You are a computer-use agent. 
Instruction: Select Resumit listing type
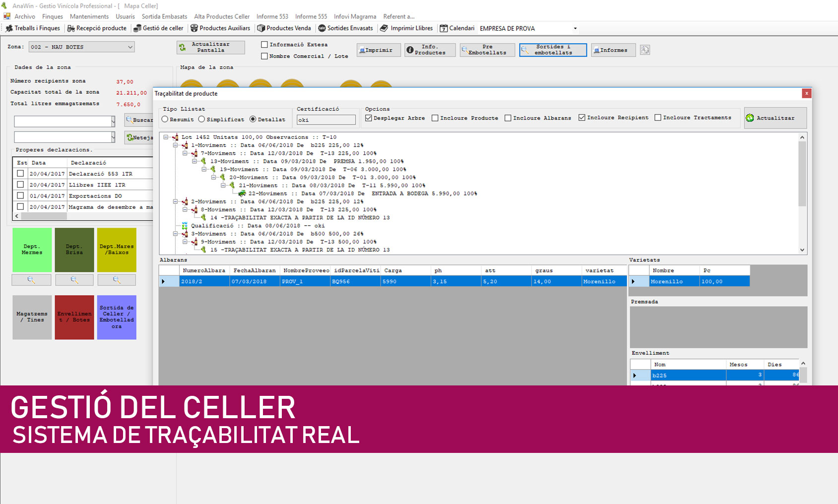(x=165, y=119)
